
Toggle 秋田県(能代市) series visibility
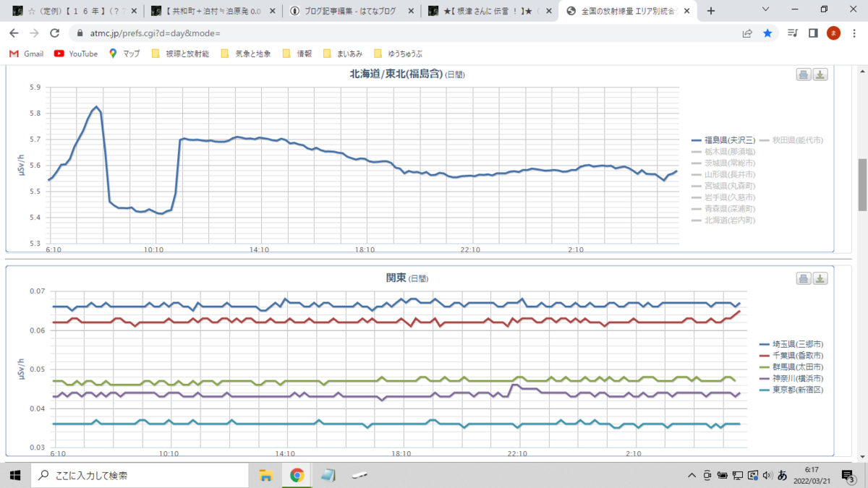click(791, 140)
